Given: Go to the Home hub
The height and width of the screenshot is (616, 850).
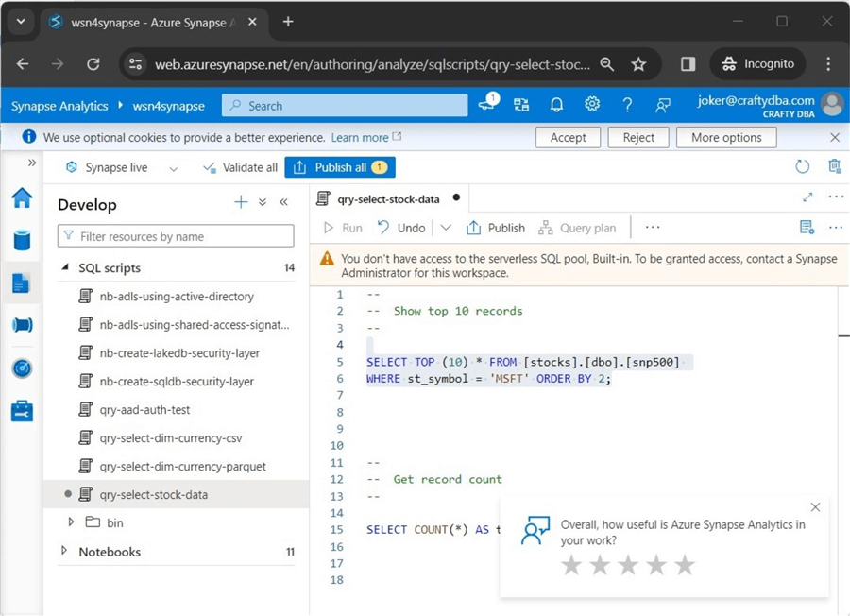Looking at the screenshot, I should click(22, 197).
